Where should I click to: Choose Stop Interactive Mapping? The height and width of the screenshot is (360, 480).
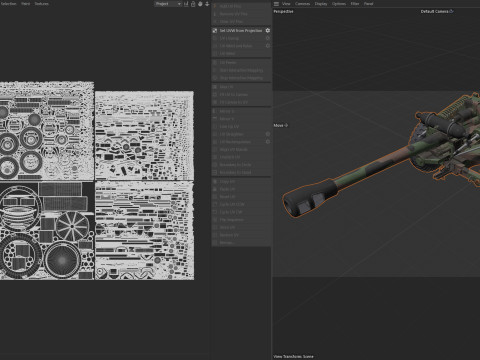[x=241, y=78]
